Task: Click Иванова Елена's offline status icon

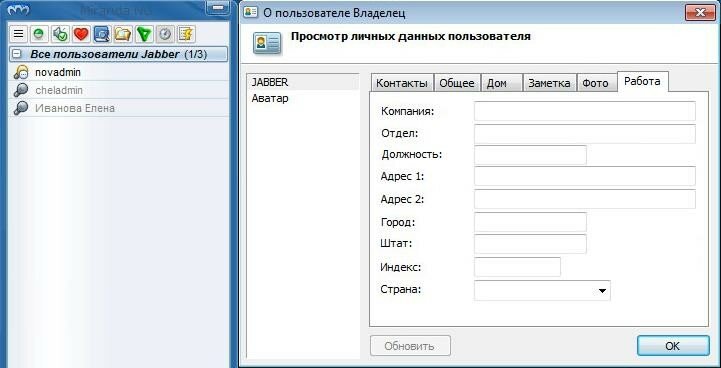Action: pyautogui.click(x=21, y=108)
